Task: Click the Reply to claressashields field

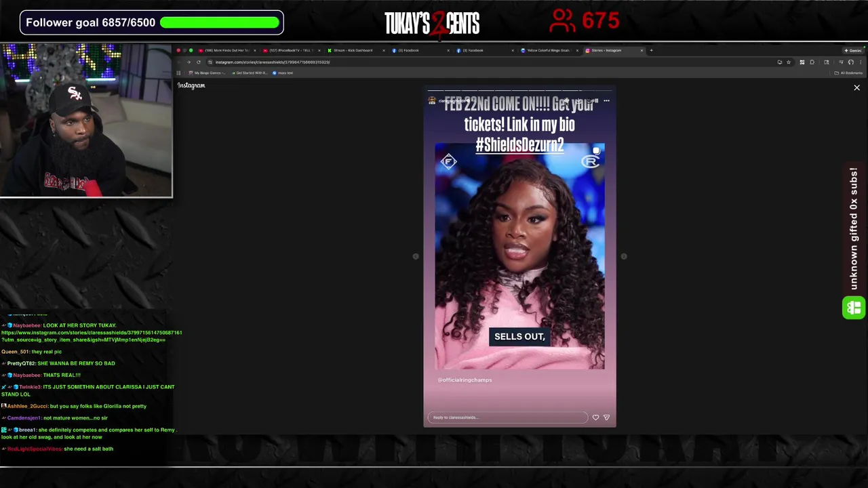Action: click(507, 418)
